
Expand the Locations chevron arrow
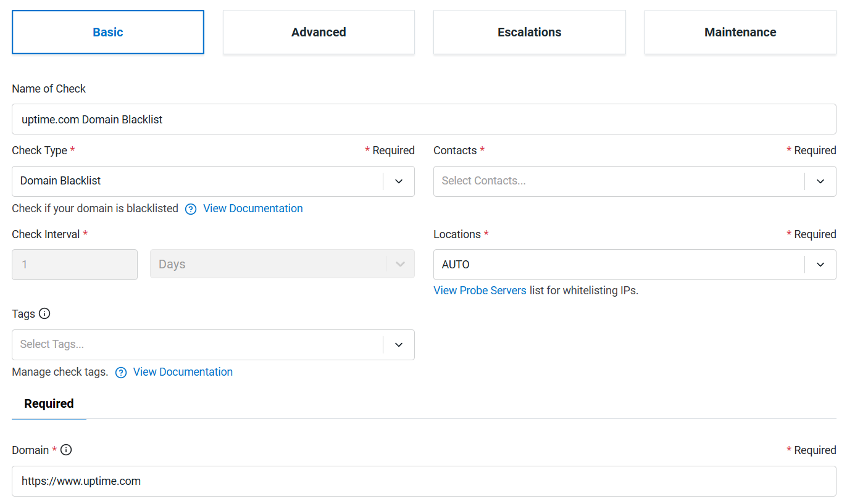(x=820, y=265)
